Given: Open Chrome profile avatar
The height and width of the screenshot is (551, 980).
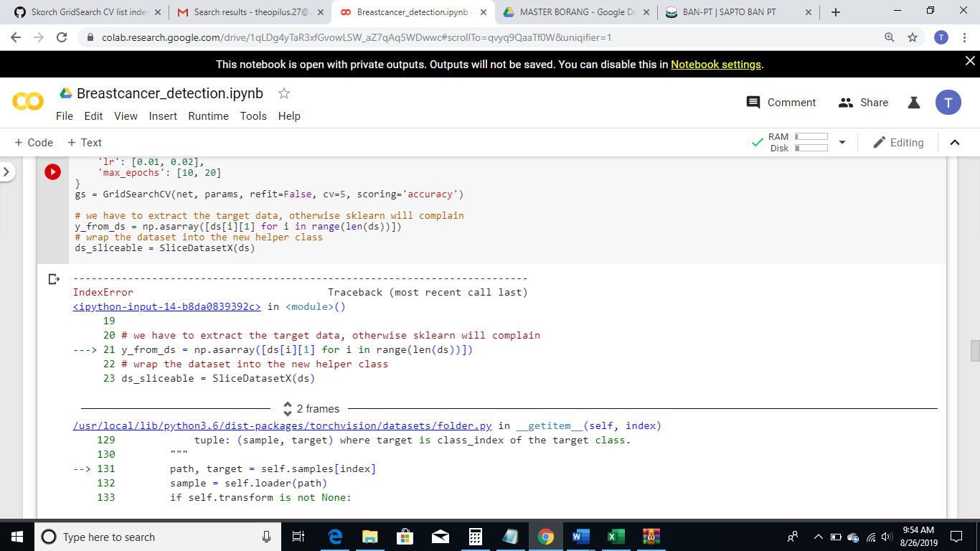Looking at the screenshot, I should [x=941, y=37].
